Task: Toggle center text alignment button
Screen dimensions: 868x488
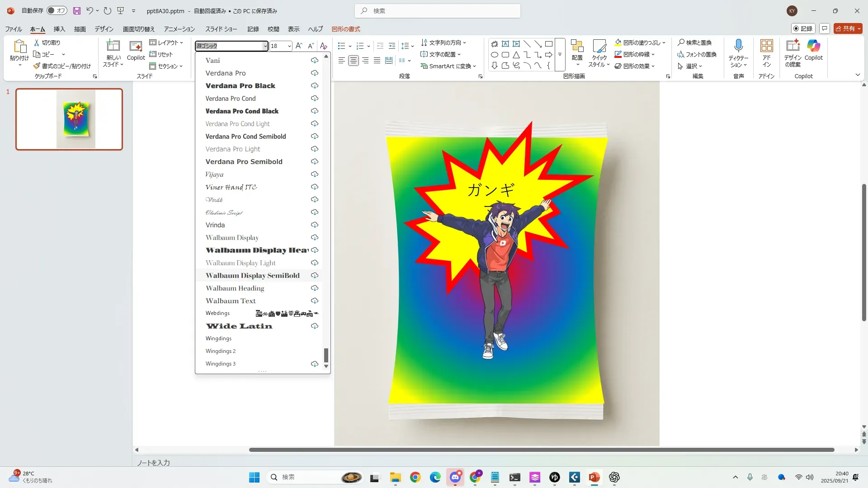Action: click(x=353, y=61)
